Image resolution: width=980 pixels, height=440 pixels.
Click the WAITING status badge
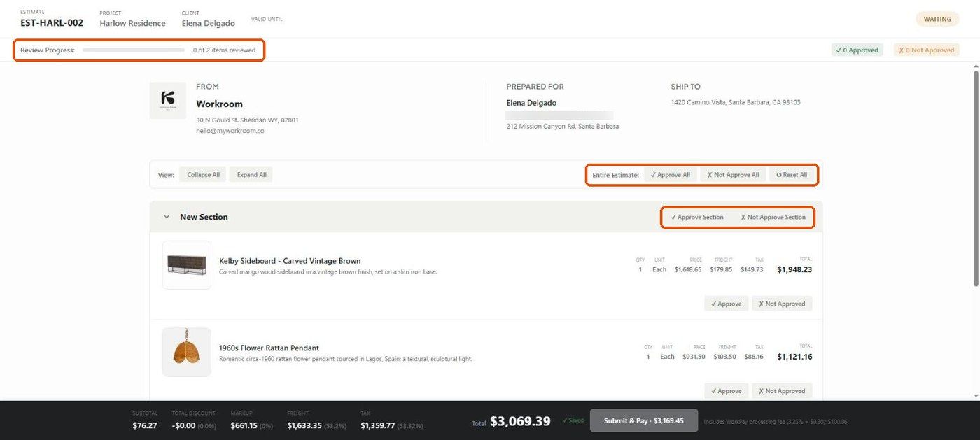(x=937, y=19)
